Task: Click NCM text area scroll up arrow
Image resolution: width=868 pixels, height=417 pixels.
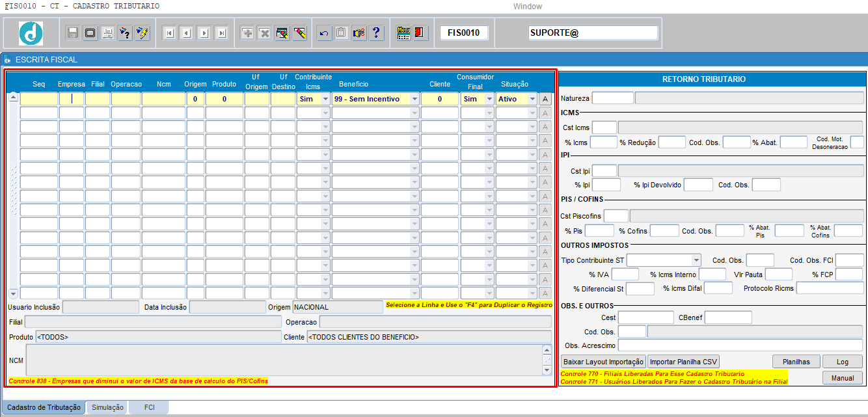Action: (x=547, y=350)
